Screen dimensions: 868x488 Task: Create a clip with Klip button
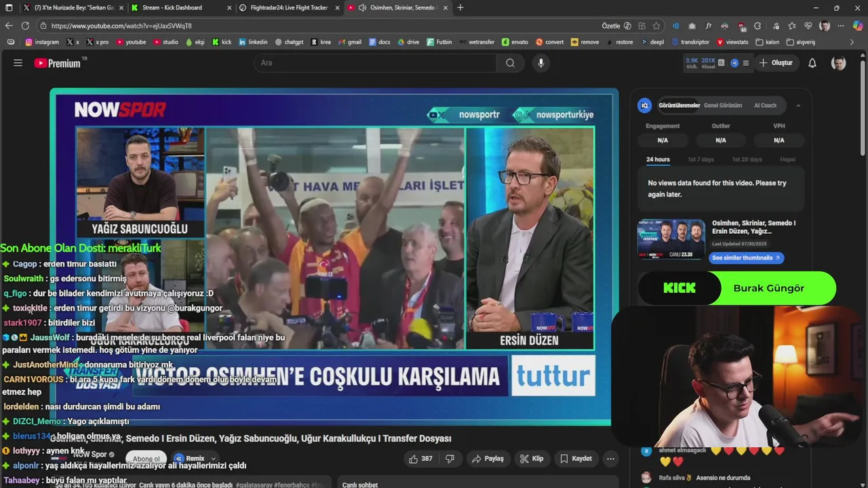(x=532, y=459)
